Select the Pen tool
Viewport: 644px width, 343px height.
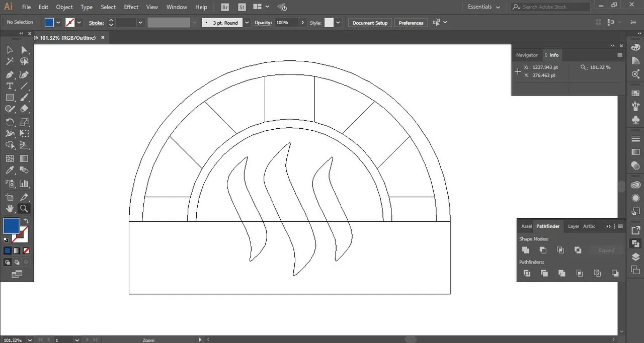[10, 74]
